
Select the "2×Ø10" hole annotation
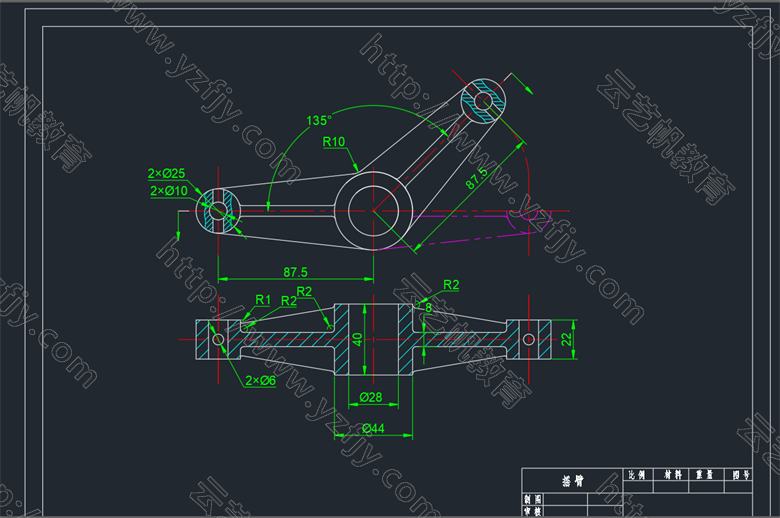(x=169, y=191)
